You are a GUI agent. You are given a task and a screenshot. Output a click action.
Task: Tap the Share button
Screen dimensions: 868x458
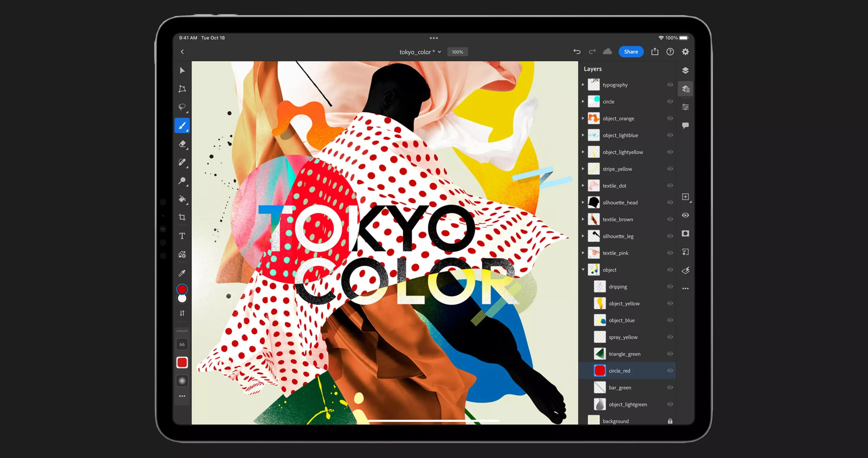(631, 52)
